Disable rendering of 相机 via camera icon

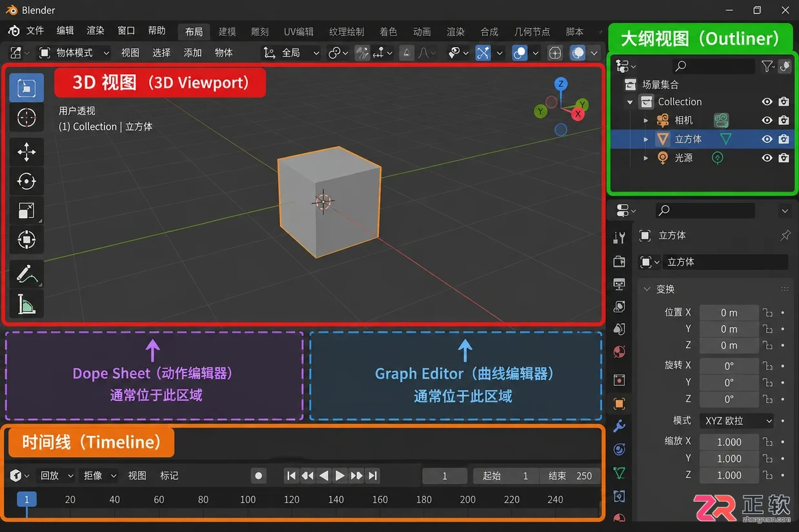click(x=784, y=120)
